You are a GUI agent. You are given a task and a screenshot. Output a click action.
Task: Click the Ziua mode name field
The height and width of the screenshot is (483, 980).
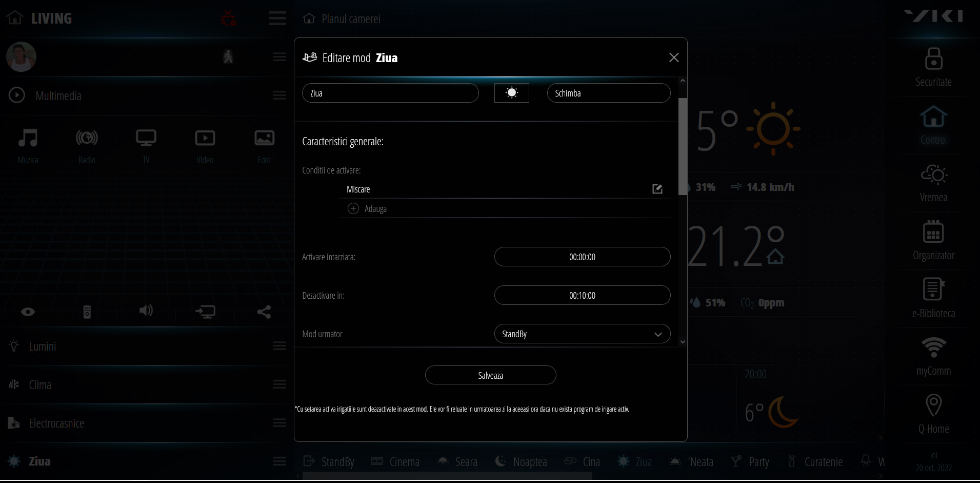(390, 93)
